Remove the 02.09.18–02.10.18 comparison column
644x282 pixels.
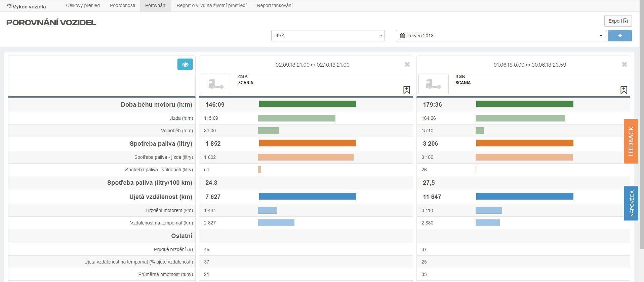click(407, 64)
